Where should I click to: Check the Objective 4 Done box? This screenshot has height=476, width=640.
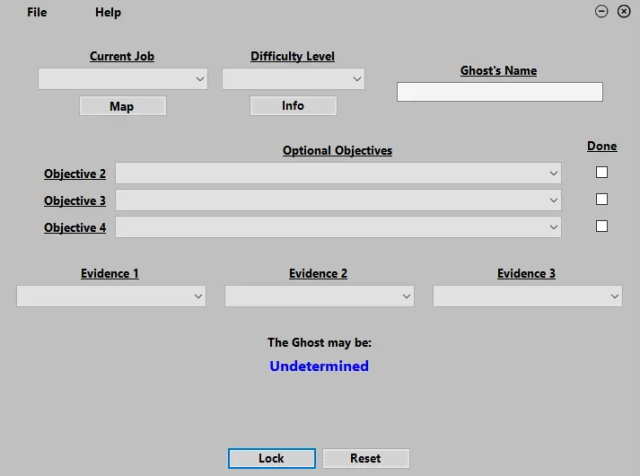coord(601,226)
